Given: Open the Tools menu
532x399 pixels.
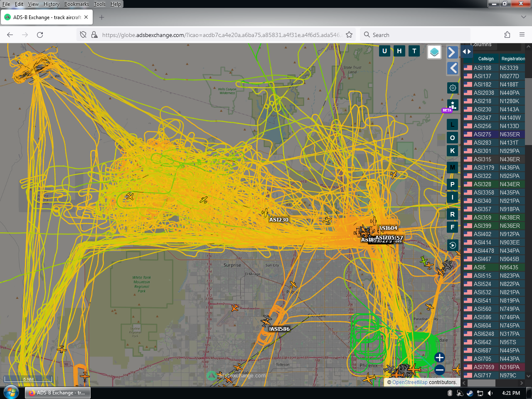Looking at the screenshot, I should (100, 4).
